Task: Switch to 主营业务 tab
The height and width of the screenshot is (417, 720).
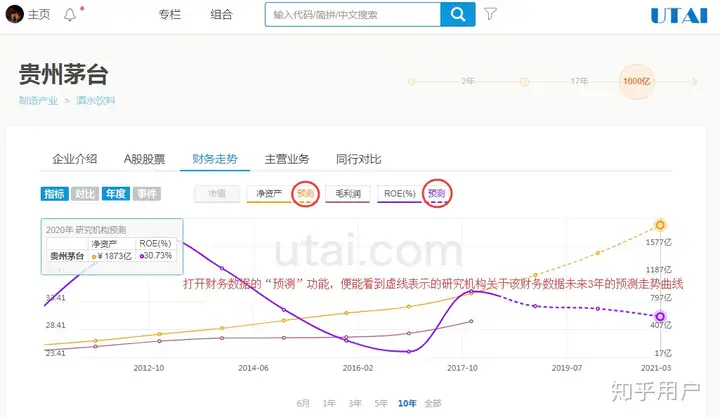Action: pyautogui.click(x=287, y=159)
